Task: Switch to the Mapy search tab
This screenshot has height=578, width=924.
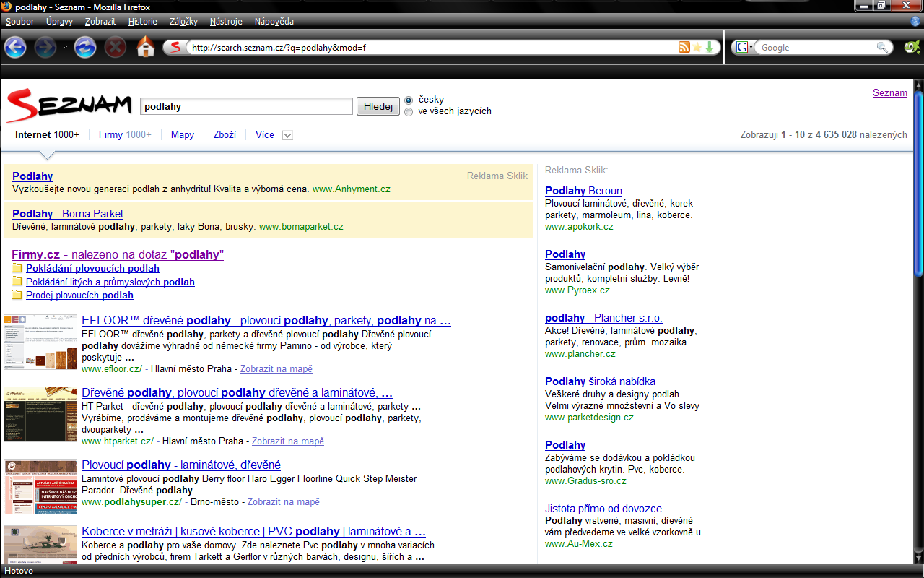Action: 183,134
